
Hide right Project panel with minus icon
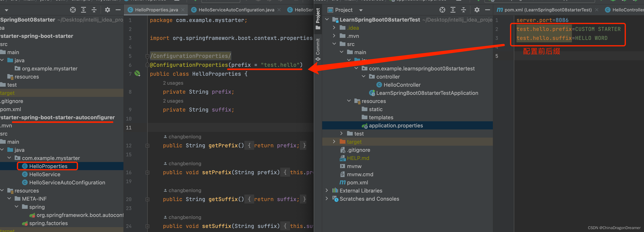coord(487,10)
